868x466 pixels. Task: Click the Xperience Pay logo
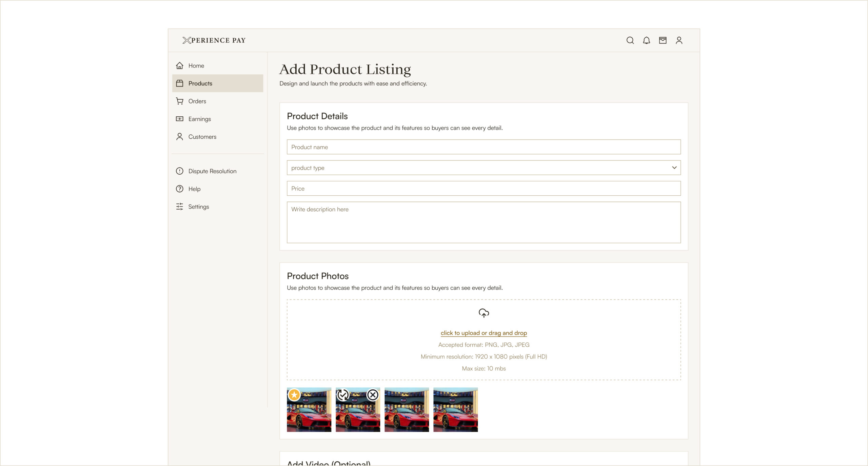pos(214,40)
